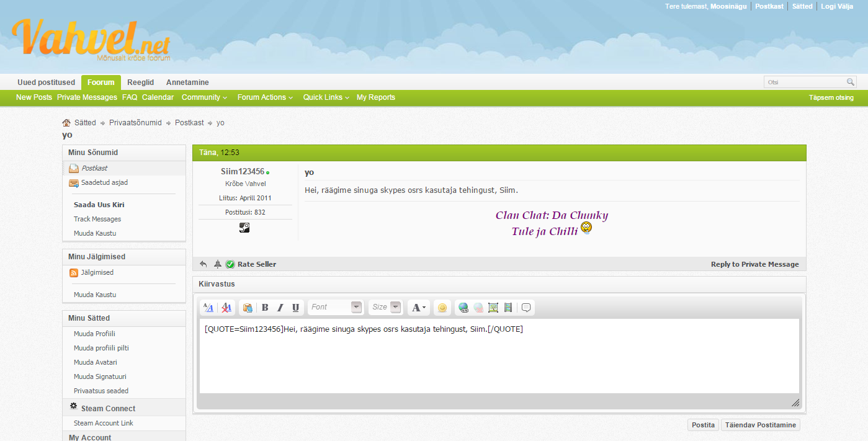Toggle italic formatting in the editor
Viewport: 868px width, 441px height.
pos(280,308)
